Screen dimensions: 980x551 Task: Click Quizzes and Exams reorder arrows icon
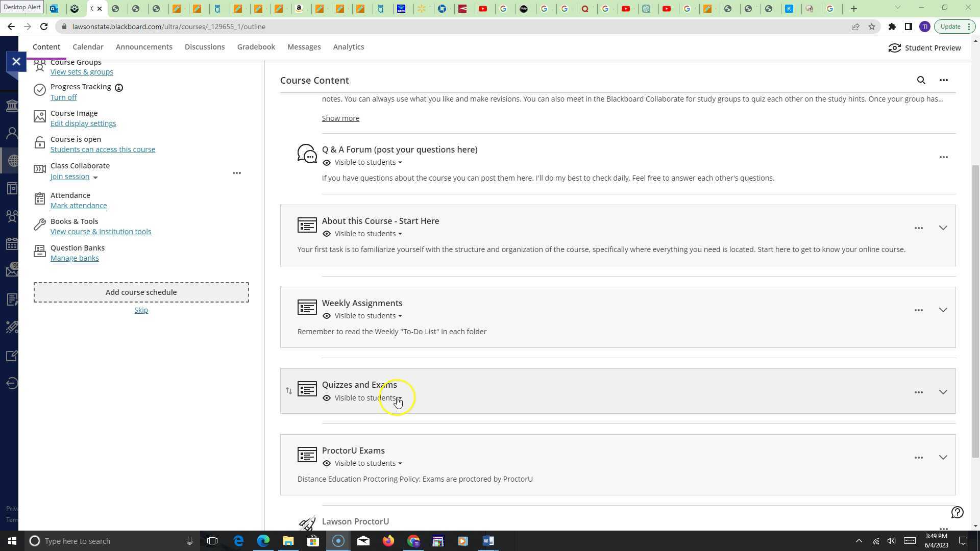click(x=289, y=391)
